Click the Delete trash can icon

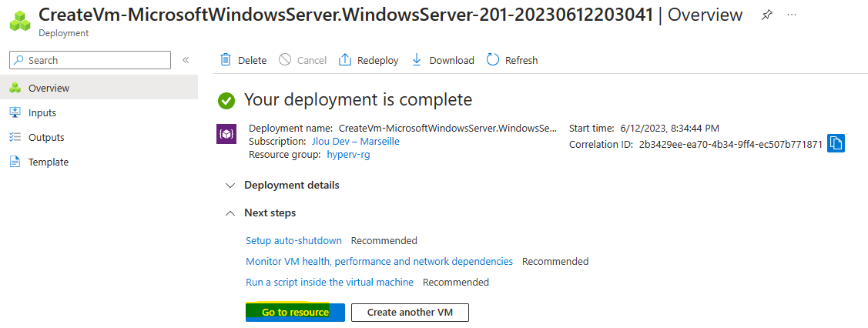(x=226, y=60)
